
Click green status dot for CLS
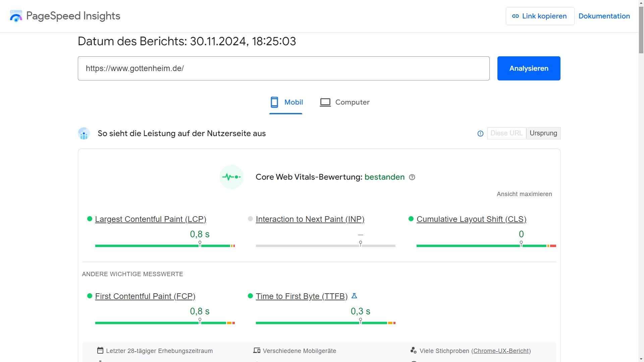(x=411, y=219)
